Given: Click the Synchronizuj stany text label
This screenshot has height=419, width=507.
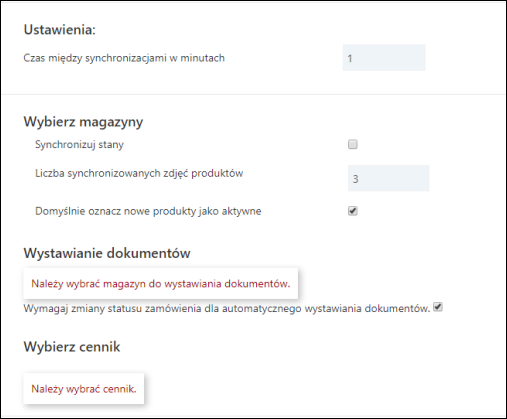Looking at the screenshot, I should tap(79, 145).
